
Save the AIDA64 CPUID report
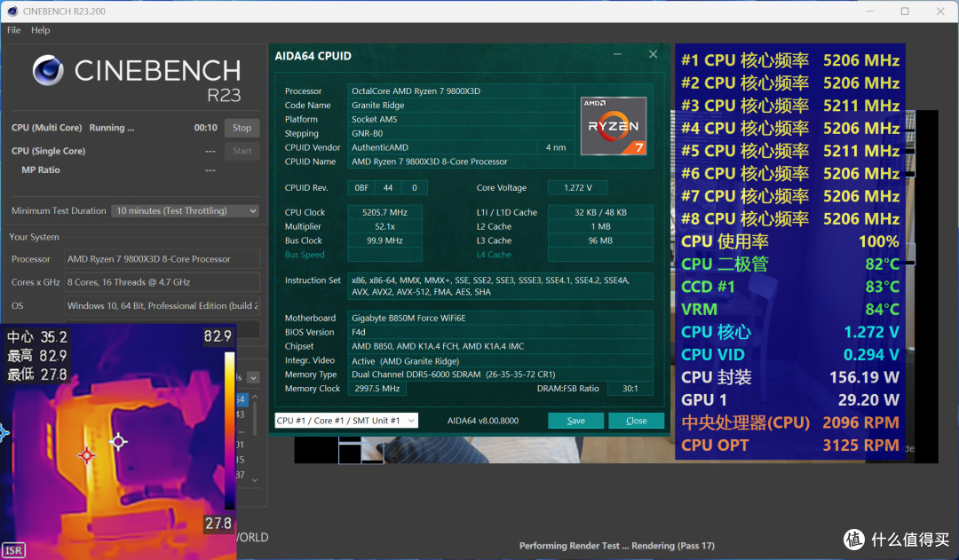point(575,421)
